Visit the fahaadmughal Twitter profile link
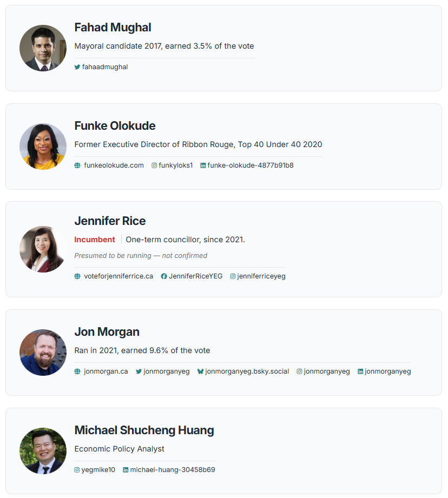 [x=105, y=67]
